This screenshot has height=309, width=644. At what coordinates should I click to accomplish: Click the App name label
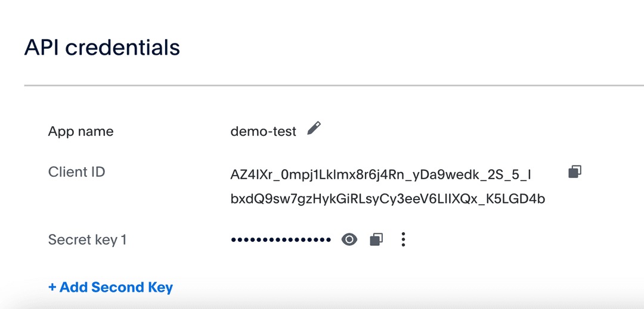[80, 132]
